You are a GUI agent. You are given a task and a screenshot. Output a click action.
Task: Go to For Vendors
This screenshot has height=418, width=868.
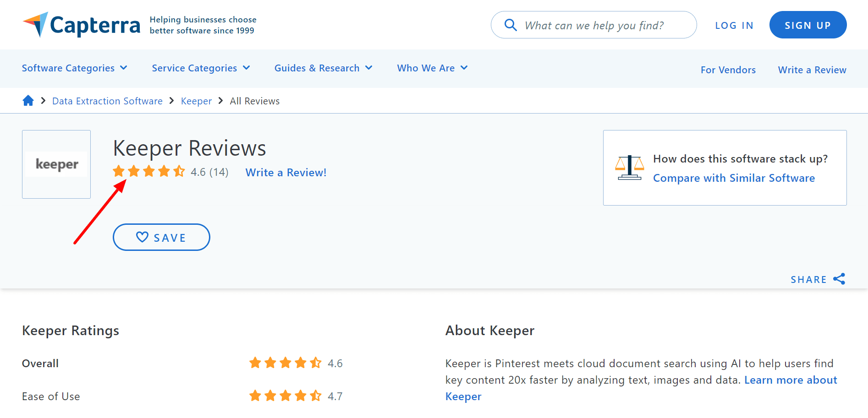(728, 70)
